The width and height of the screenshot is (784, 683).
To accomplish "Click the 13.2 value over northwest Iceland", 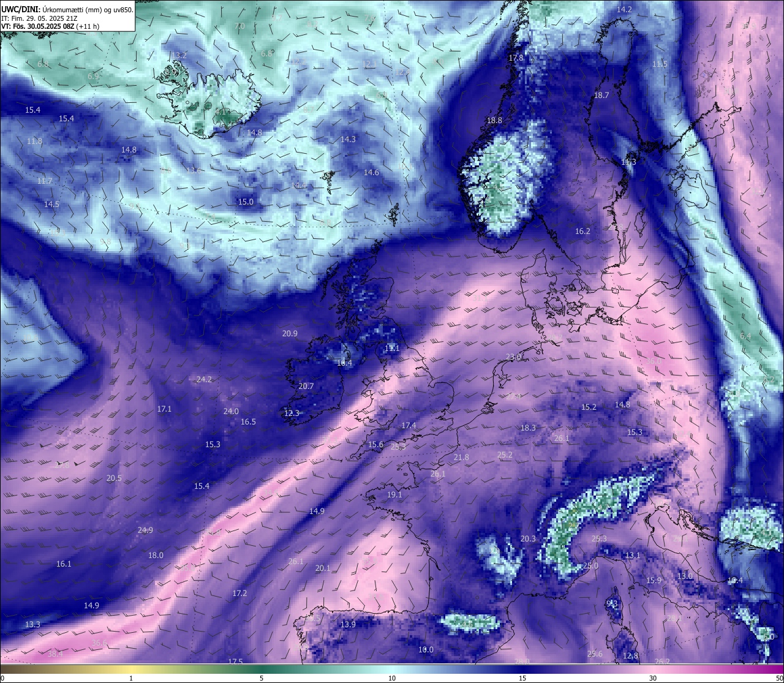I will click(x=179, y=55).
